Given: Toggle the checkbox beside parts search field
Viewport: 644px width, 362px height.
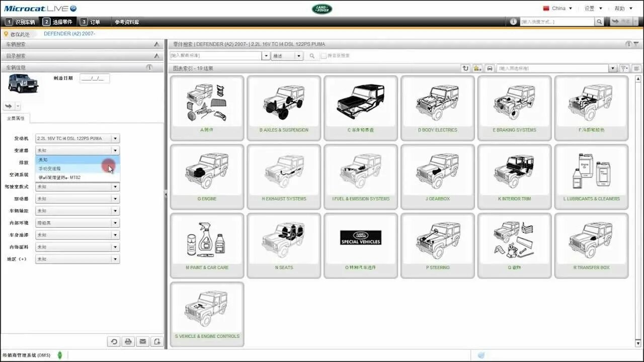Looking at the screenshot, I should pyautogui.click(x=324, y=56).
